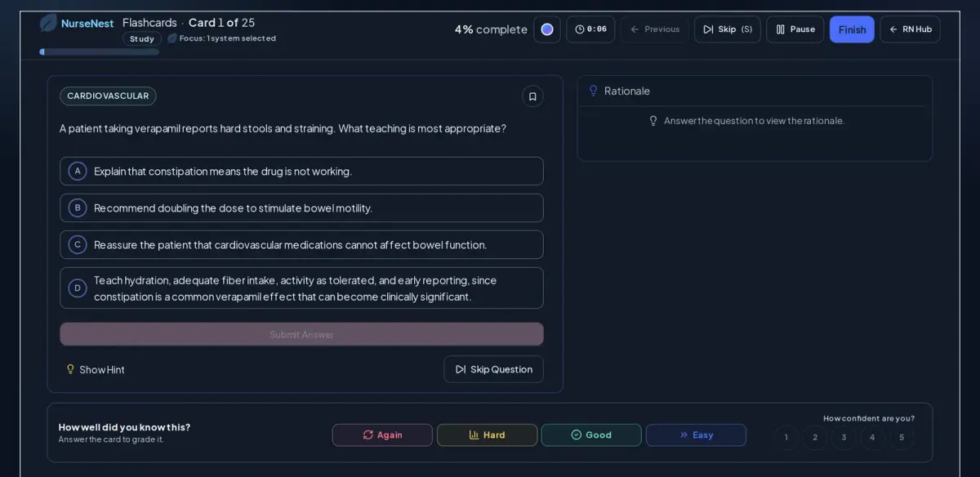Grade card as Easy
Image resolution: width=980 pixels, height=477 pixels.
[x=696, y=435]
